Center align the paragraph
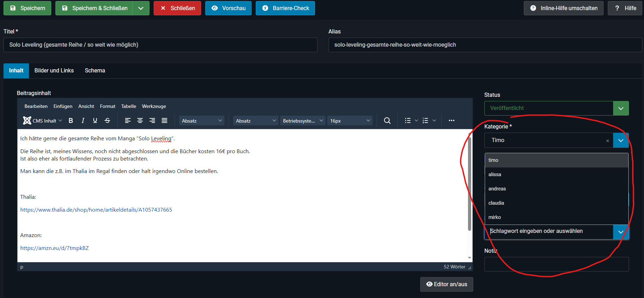Image resolution: width=644 pixels, height=298 pixels. click(x=140, y=120)
